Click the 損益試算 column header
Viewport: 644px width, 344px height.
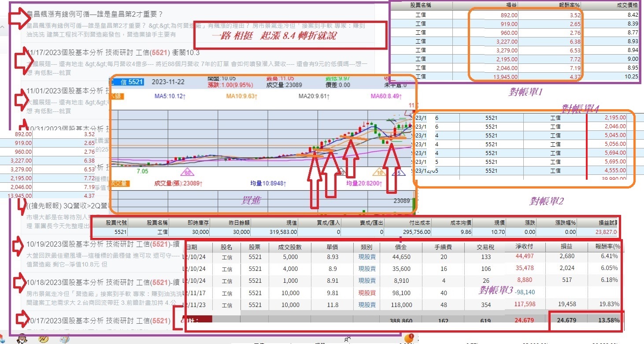pyautogui.click(x=607, y=223)
